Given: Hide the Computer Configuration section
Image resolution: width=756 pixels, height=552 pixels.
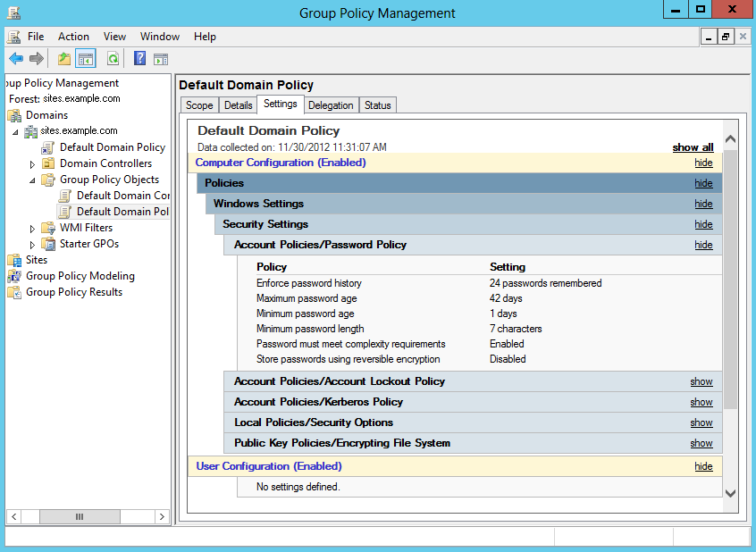Looking at the screenshot, I should (703, 163).
